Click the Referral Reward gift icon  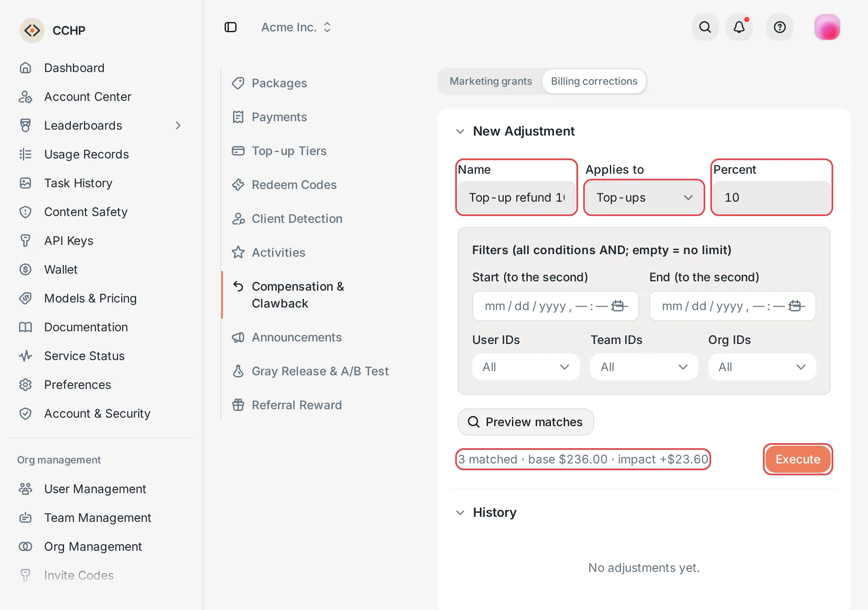238,405
